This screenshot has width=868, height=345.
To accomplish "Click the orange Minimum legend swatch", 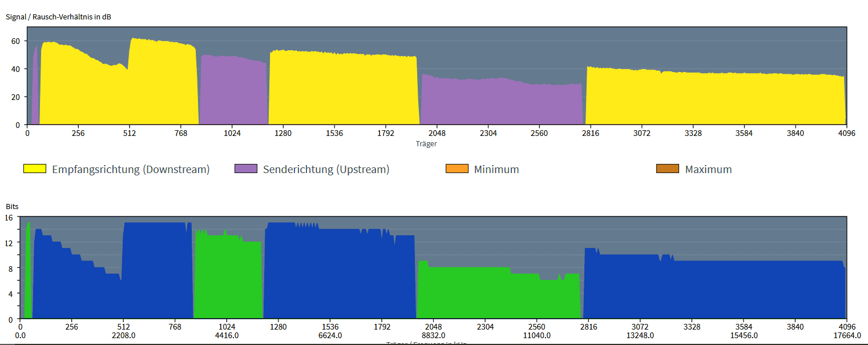I will [457, 169].
